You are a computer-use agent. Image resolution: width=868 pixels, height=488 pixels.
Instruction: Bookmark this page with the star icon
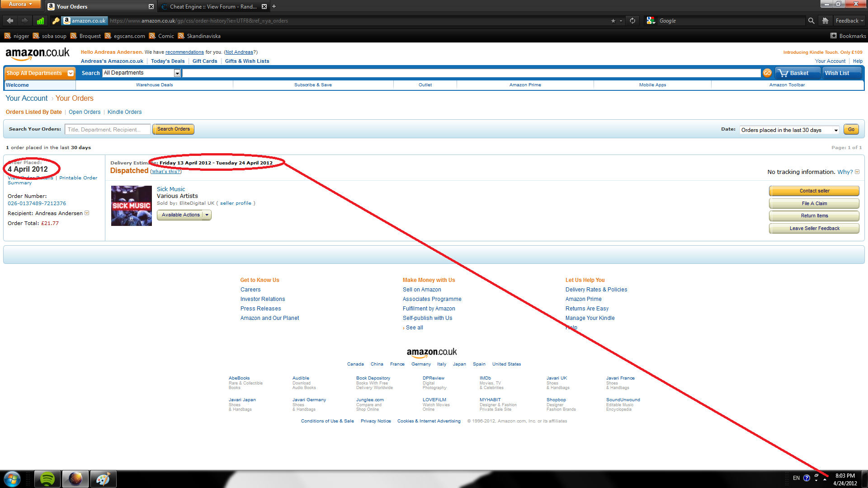pyautogui.click(x=613, y=21)
